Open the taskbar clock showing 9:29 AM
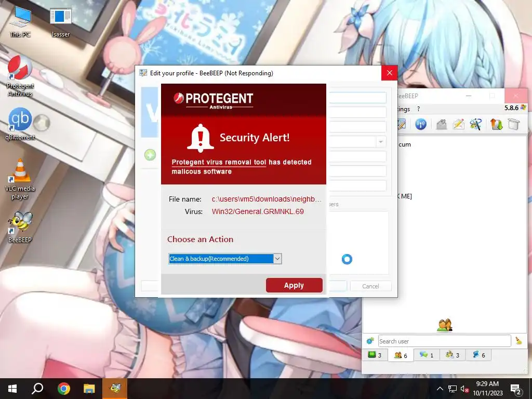Viewport: 532px width, 399px height. 487,389
